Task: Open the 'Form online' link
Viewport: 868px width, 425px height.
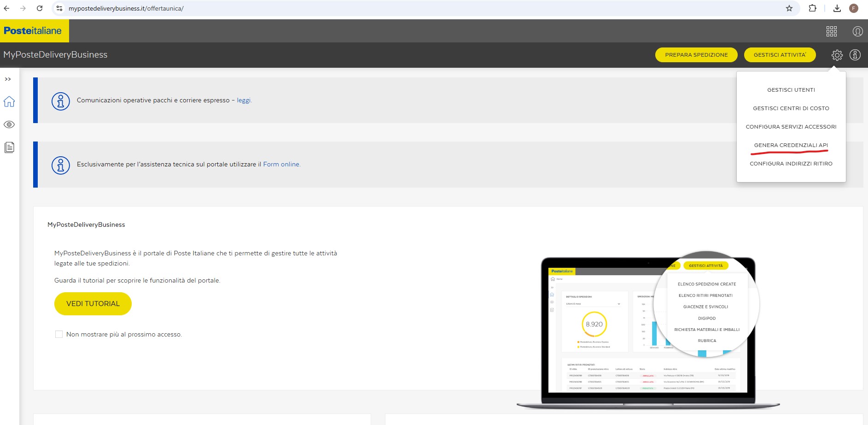Action: (281, 165)
